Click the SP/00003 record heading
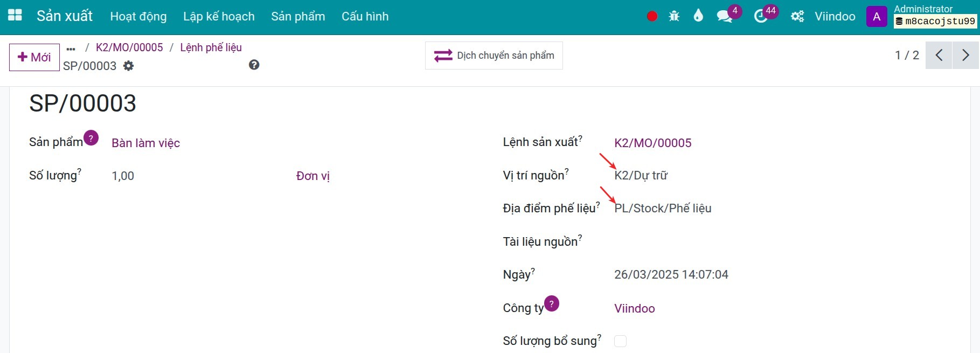This screenshot has height=353, width=980. click(x=82, y=103)
